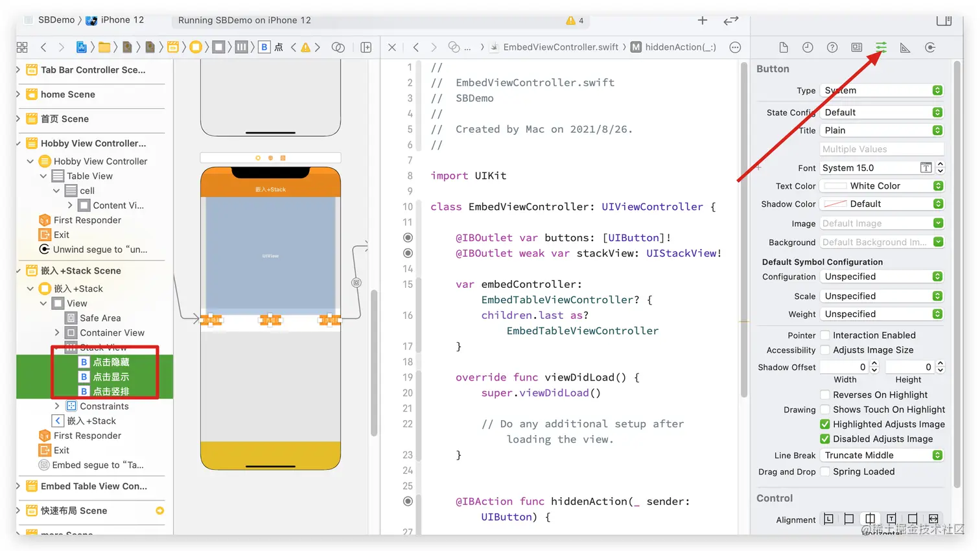Go back in the code editor history
This screenshot has width=980, height=551.
point(416,47)
